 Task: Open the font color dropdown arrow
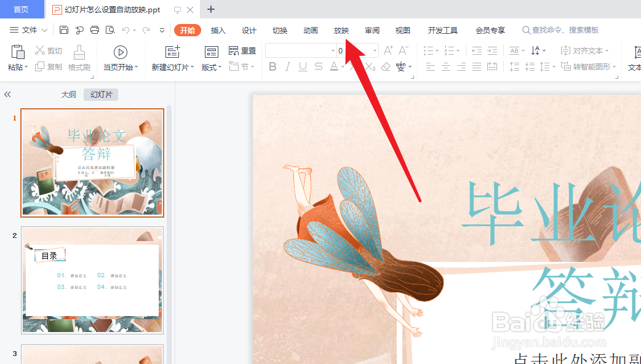click(343, 67)
